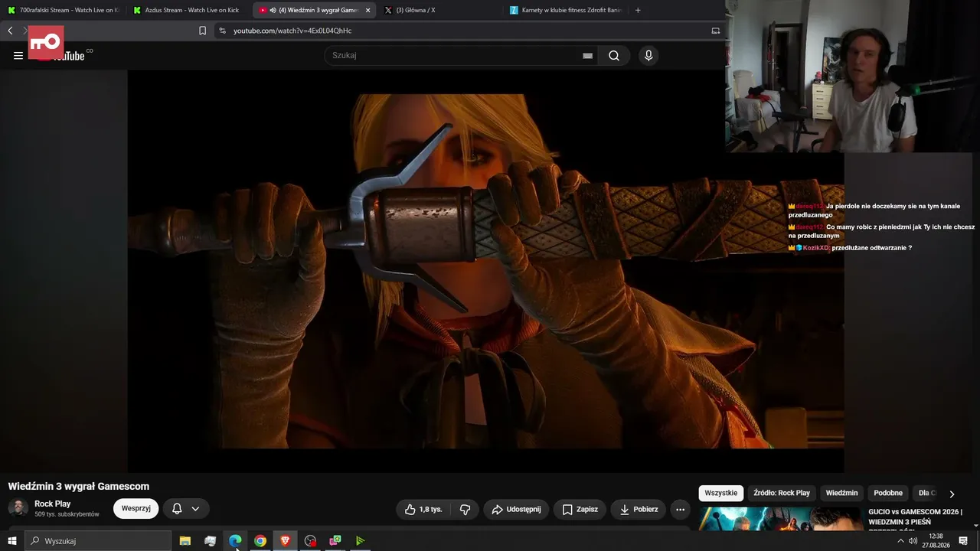Click the browser address bar URL
Viewport: 980px width, 551px height.
click(x=292, y=31)
